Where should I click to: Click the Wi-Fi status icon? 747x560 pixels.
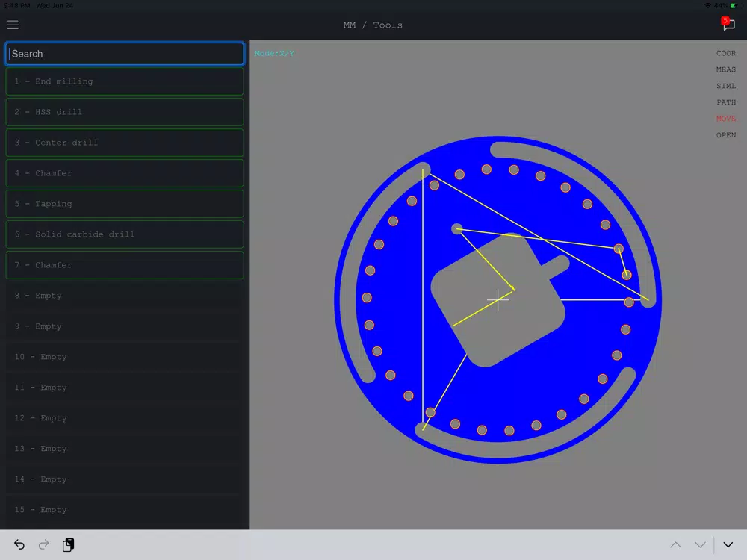[x=707, y=6]
